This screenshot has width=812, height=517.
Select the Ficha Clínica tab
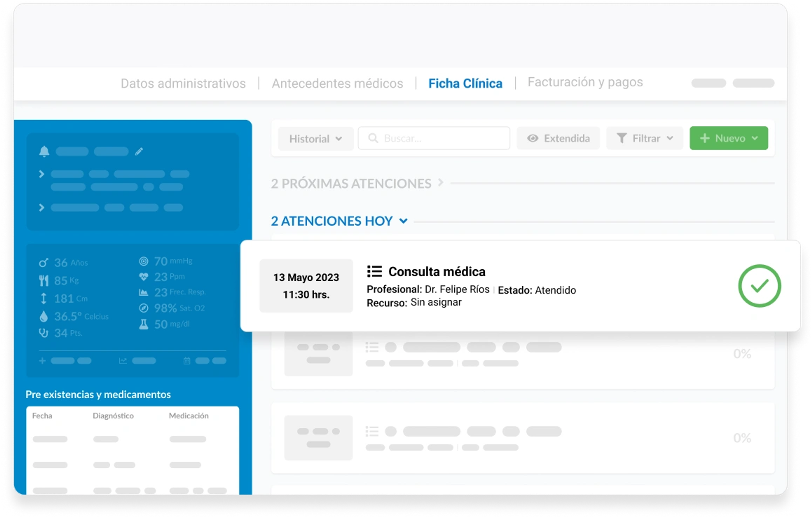pos(465,83)
